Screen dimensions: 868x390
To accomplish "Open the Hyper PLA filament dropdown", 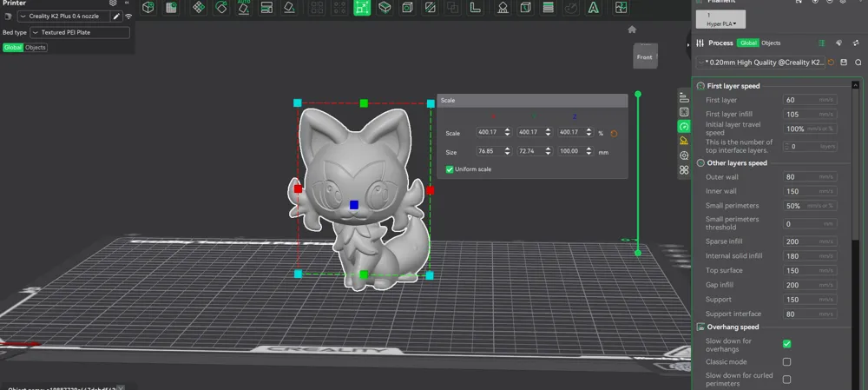I will click(x=720, y=19).
